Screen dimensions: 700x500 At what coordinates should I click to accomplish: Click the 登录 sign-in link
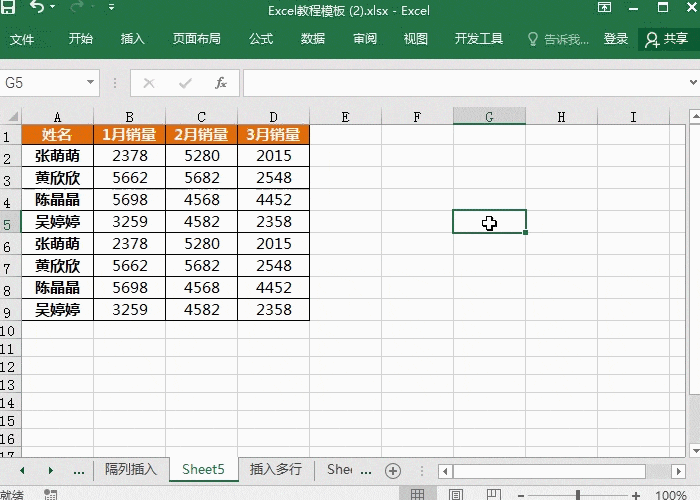[x=616, y=39]
